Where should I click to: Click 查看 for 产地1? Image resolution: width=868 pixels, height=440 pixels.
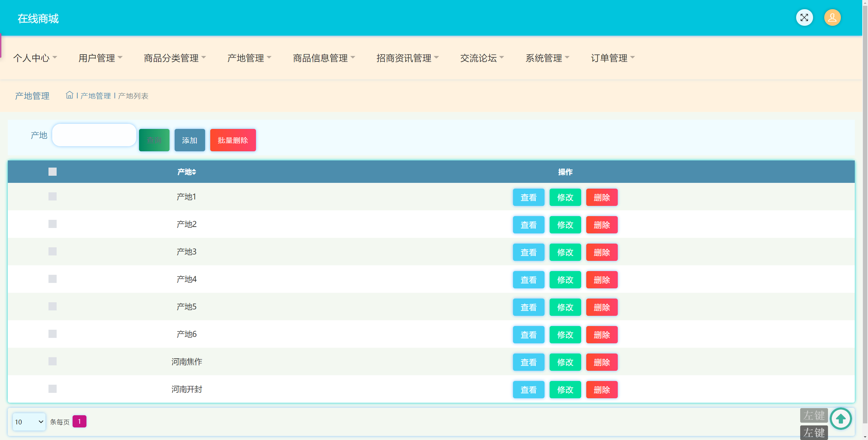point(528,197)
